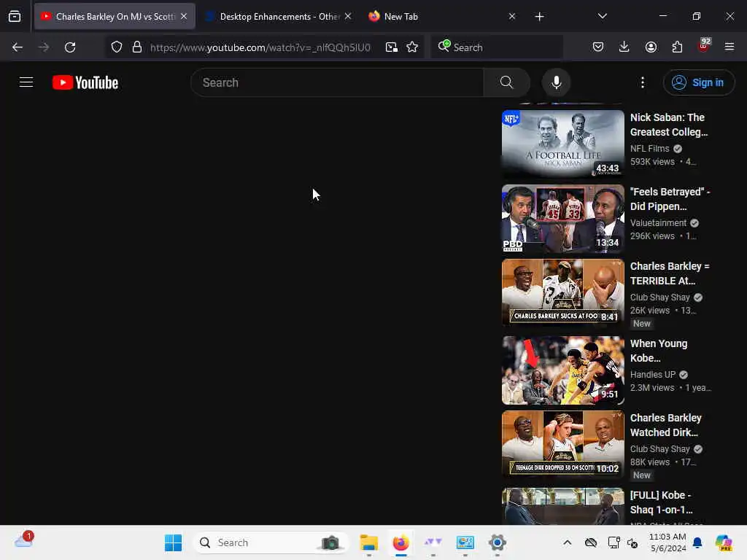Click the site security padlock icon
The width and height of the screenshot is (747, 560).
pyautogui.click(x=137, y=47)
